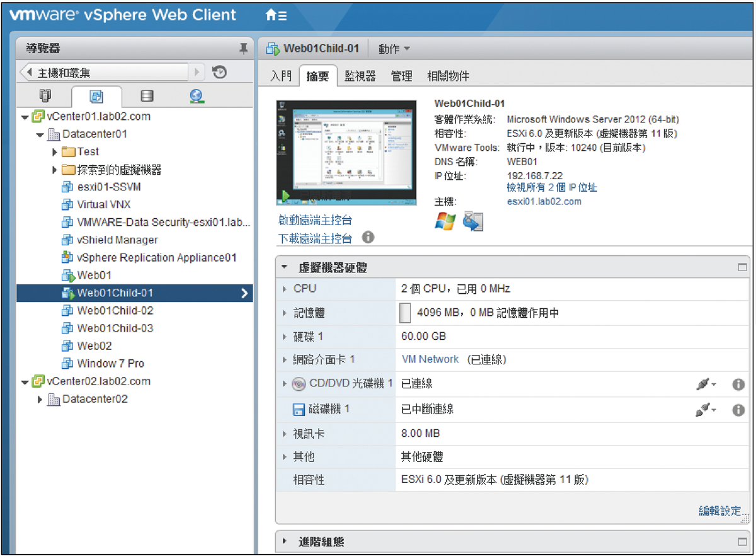
Task: Click the Test folder icon
Action: pyautogui.click(x=69, y=152)
